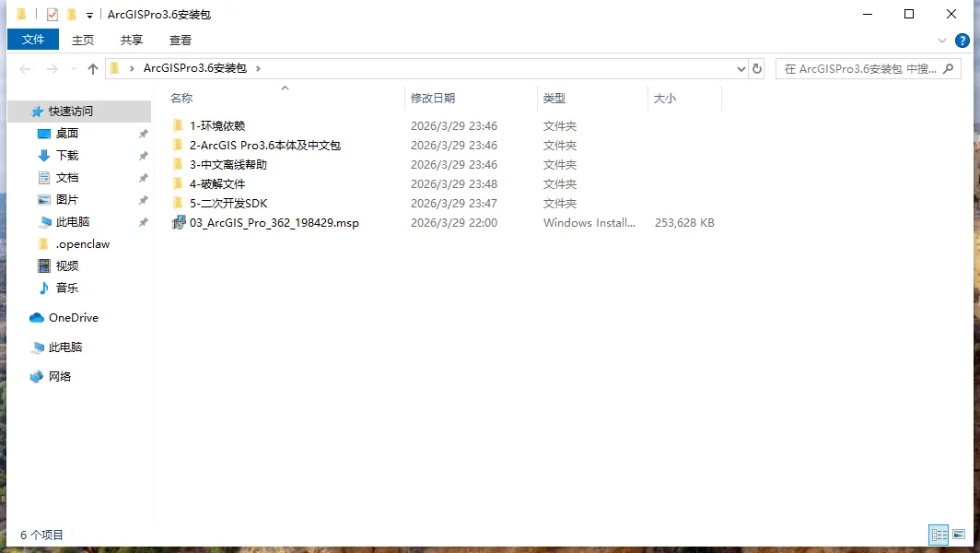The image size is (980, 553).
Task: Switch to the 查看 ribbon tab
Action: 180,40
